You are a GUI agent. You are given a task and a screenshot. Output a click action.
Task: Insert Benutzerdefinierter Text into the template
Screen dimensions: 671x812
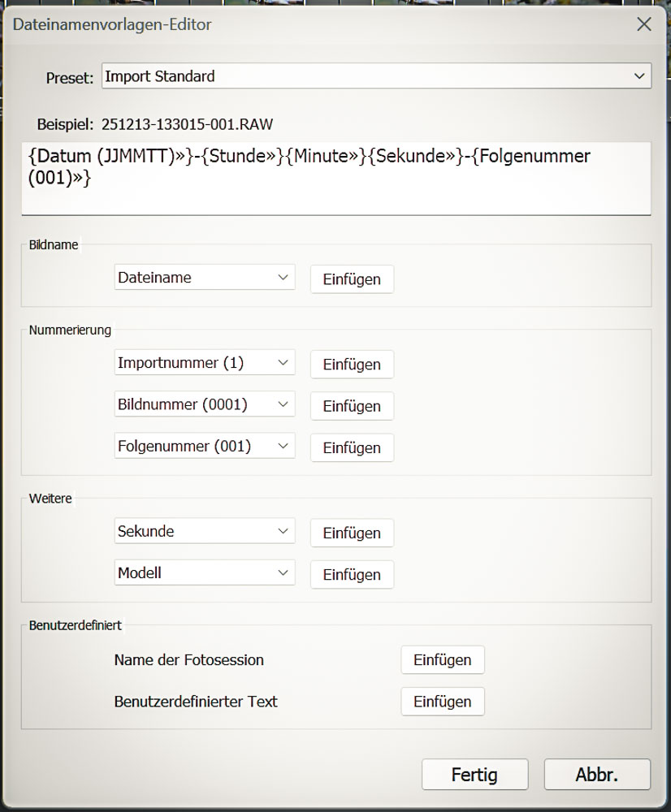point(442,702)
